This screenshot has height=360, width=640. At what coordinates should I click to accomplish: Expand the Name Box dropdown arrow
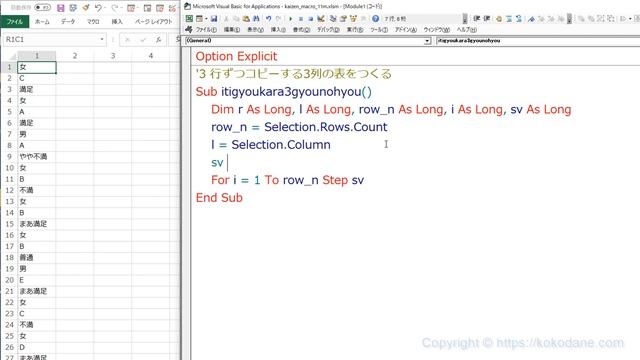coord(102,40)
